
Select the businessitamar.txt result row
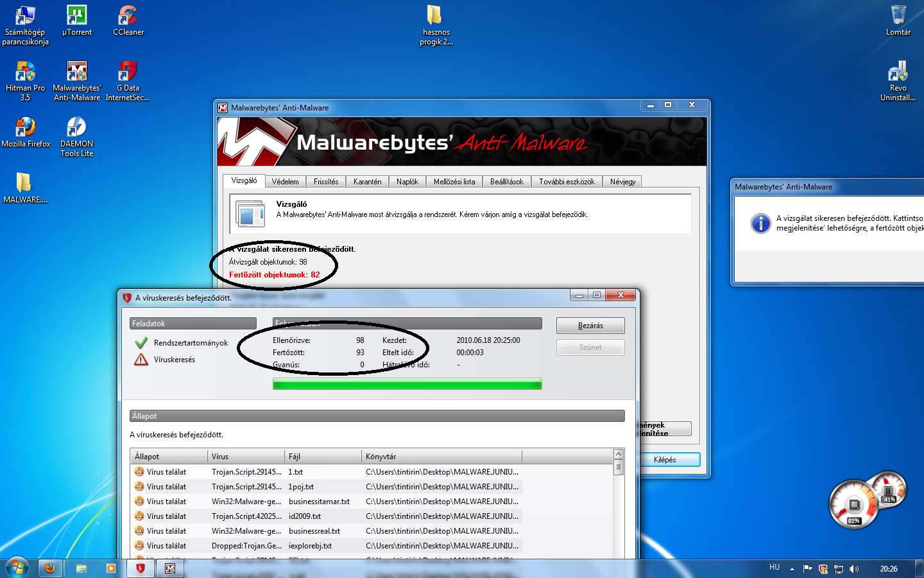pyautogui.click(x=327, y=502)
